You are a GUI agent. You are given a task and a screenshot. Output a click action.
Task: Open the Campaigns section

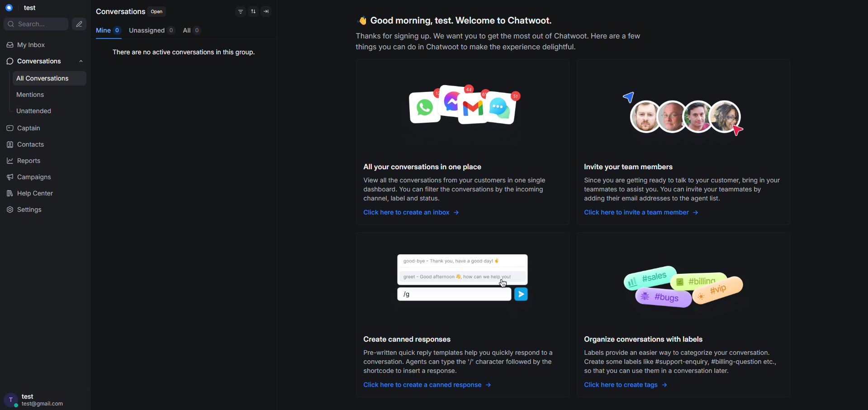[x=33, y=177]
